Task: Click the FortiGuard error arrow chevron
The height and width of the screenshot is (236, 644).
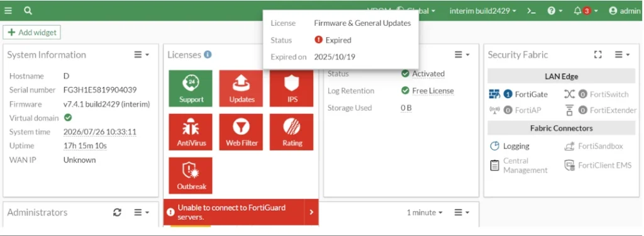Action: [x=311, y=212]
